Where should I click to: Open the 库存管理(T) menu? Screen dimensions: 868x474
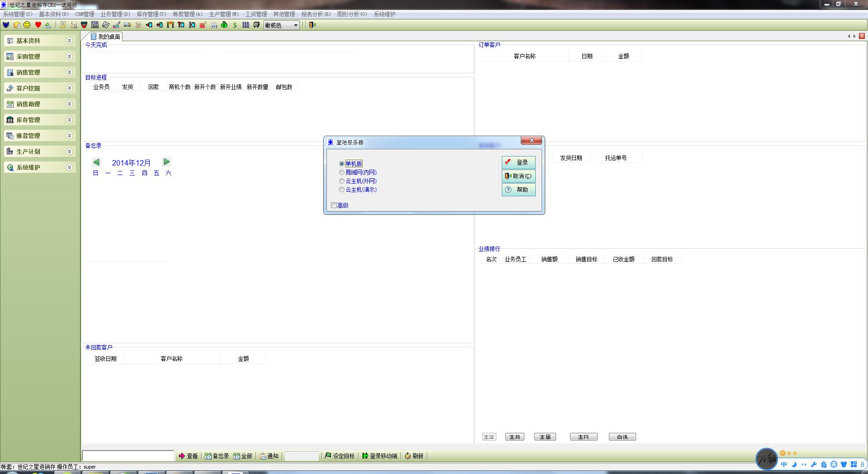[151, 14]
